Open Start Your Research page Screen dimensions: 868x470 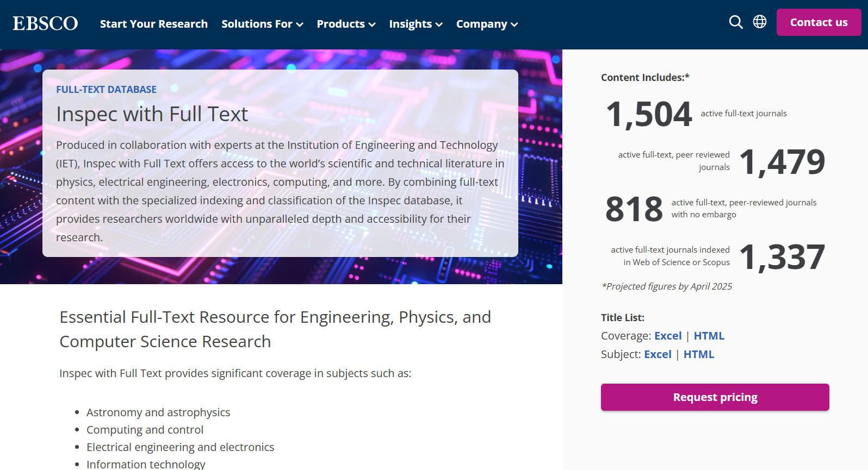[x=154, y=24]
